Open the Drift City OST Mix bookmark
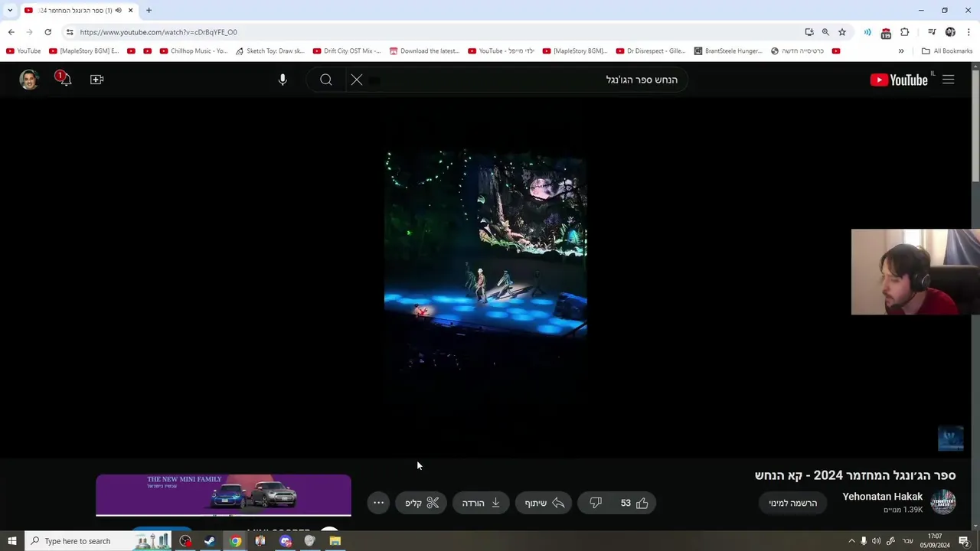The width and height of the screenshot is (980, 551). [x=347, y=51]
